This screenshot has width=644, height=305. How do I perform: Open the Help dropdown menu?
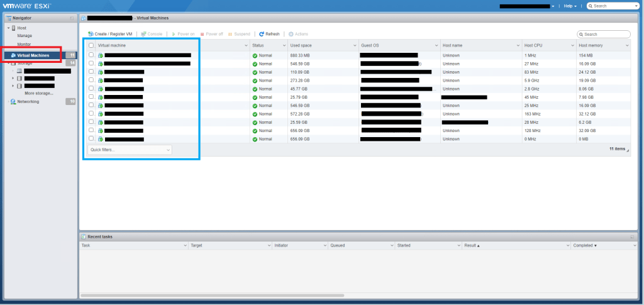pos(570,6)
